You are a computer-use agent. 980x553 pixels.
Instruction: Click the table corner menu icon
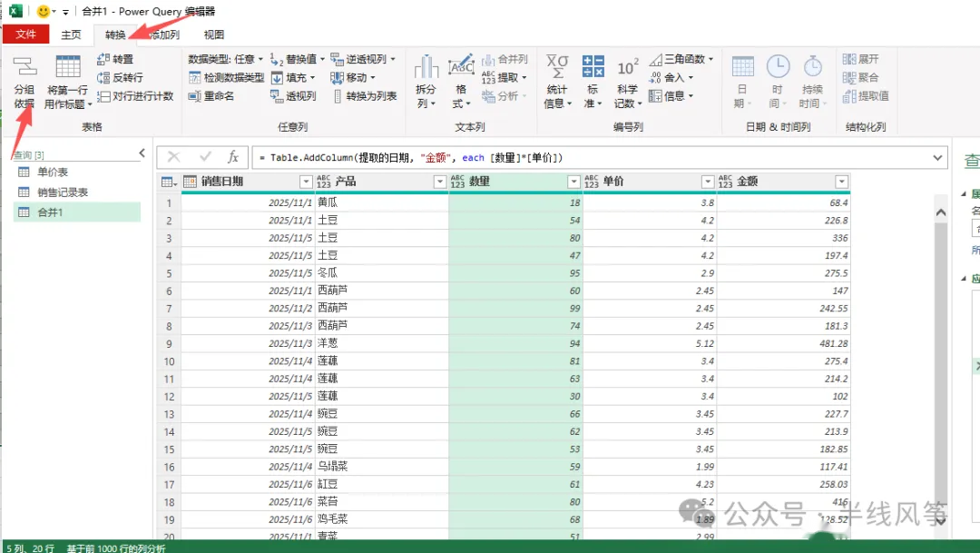tap(169, 182)
